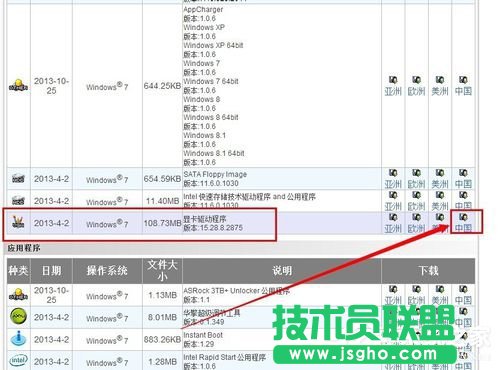500x370 pixels.
Task: Click the Instant Boot description text
Action: pos(203,335)
